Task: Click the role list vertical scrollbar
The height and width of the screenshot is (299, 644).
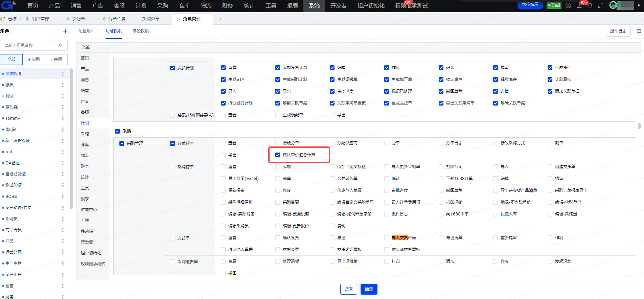Action: tap(71, 139)
